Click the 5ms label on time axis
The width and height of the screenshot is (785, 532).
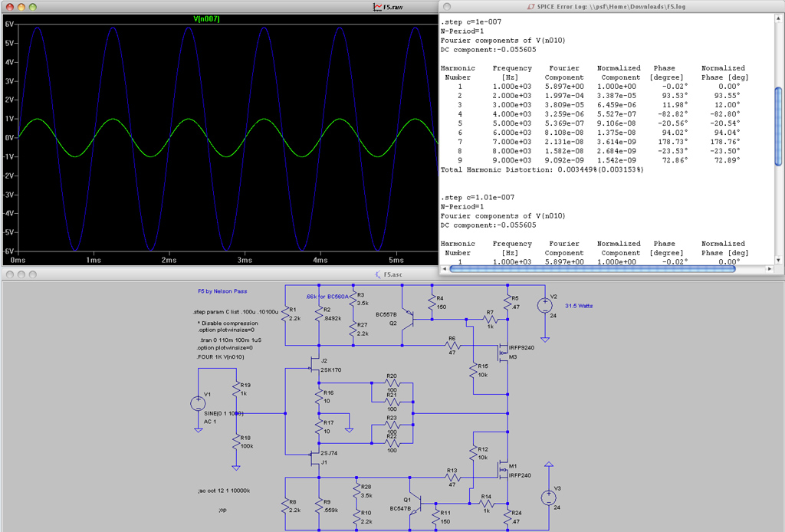click(x=396, y=260)
